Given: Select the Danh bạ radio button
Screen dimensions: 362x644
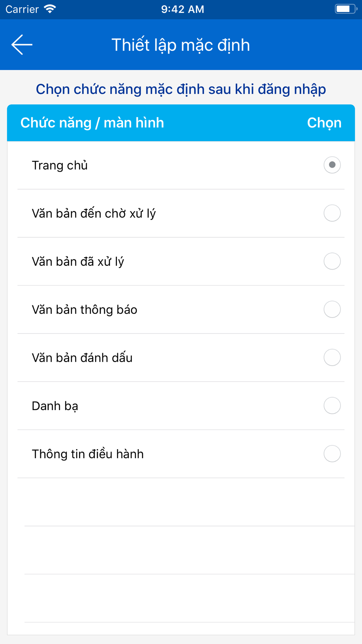Looking at the screenshot, I should coord(332,406).
